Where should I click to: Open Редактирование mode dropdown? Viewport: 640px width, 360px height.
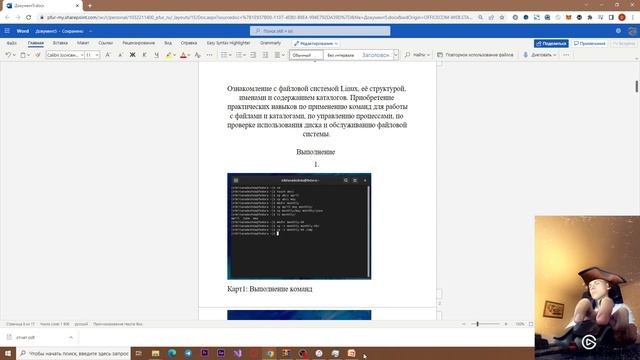(316, 43)
